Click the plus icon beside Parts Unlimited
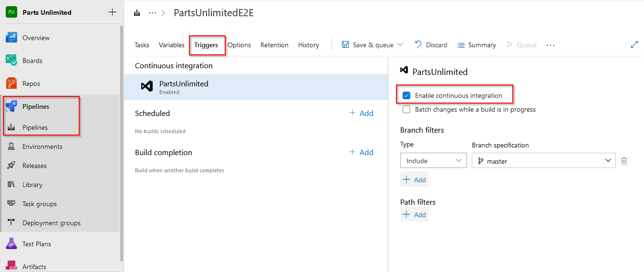The width and height of the screenshot is (644, 272). pos(112,12)
